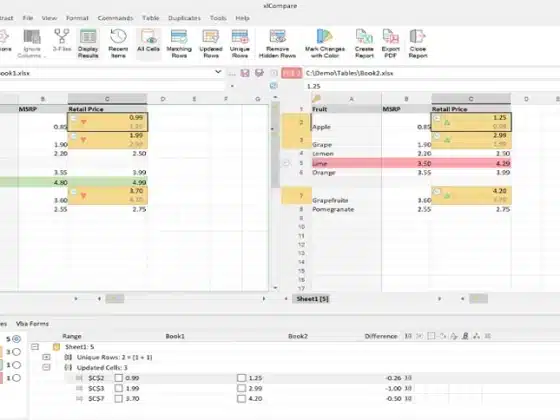Click the save icon beside Book1 path
The height and width of the screenshot is (420, 560).
click(245, 73)
